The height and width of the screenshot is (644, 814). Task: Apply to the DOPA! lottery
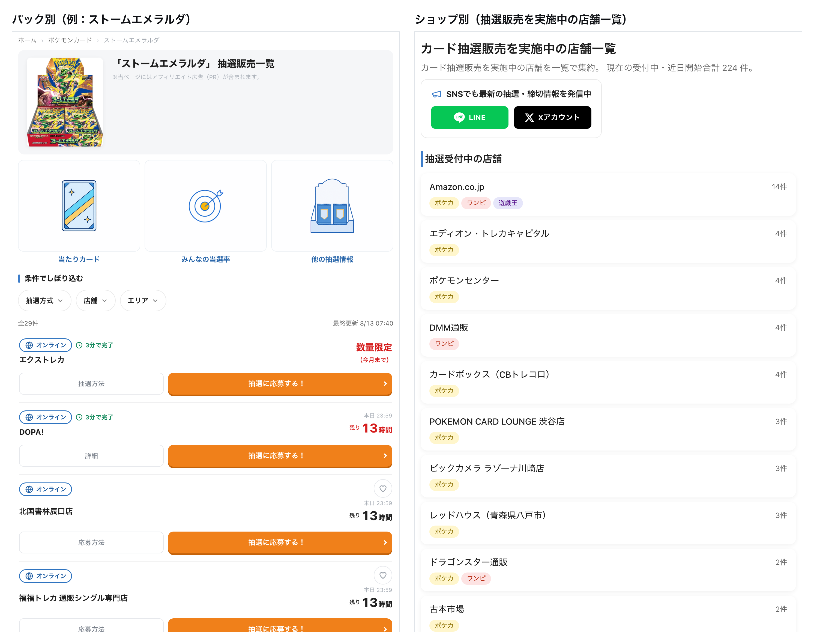[x=280, y=456]
